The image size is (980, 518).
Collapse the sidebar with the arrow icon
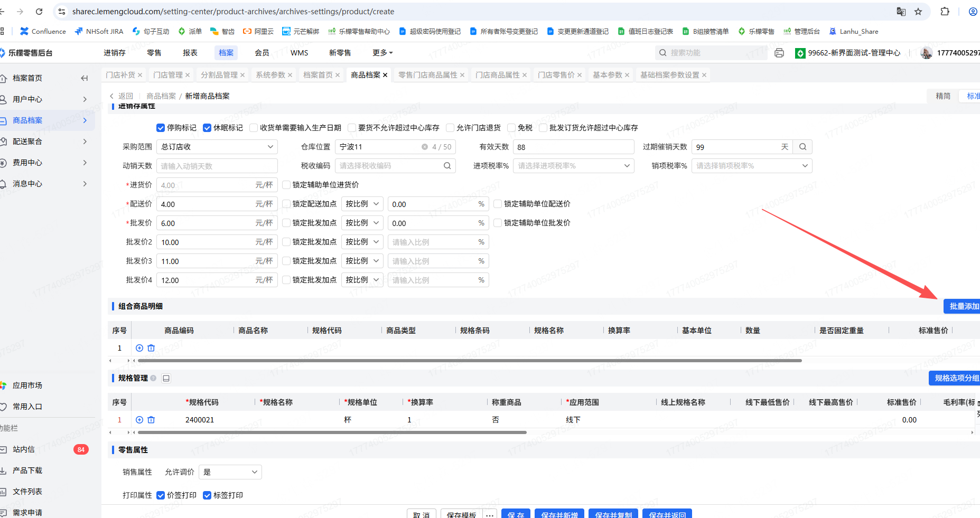tap(84, 78)
